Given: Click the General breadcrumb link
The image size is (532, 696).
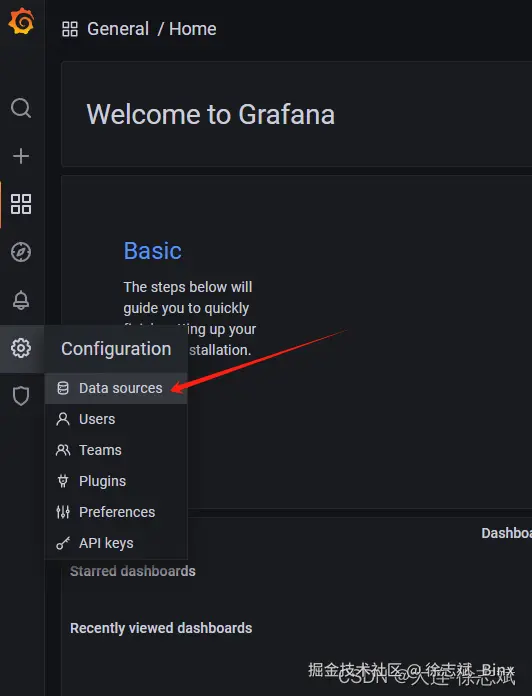Looking at the screenshot, I should tap(118, 29).
